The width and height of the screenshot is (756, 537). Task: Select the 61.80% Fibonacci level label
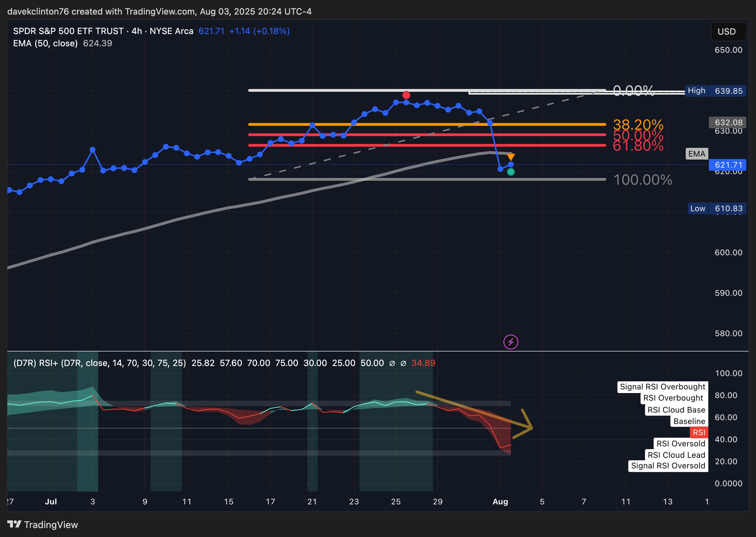coord(638,146)
